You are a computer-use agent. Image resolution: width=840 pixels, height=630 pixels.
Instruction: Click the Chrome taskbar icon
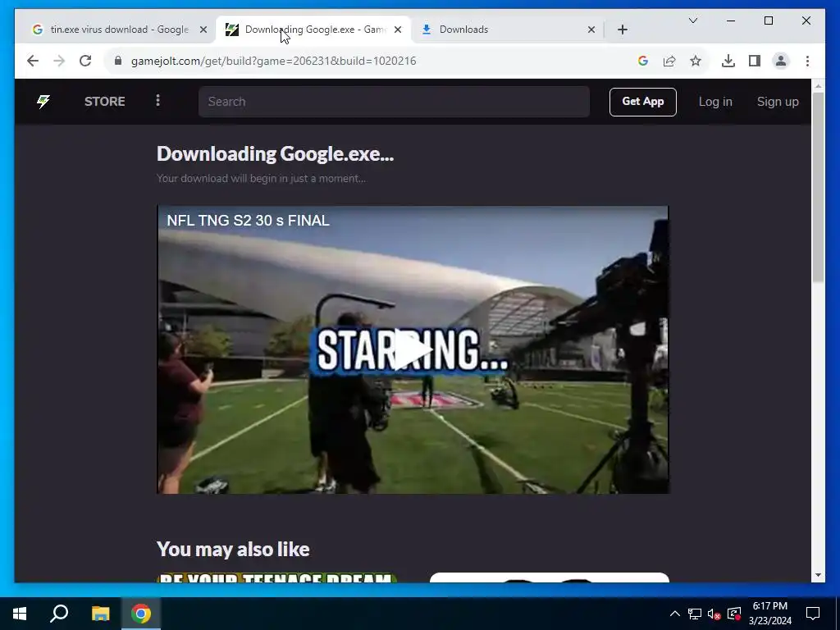[141, 614]
